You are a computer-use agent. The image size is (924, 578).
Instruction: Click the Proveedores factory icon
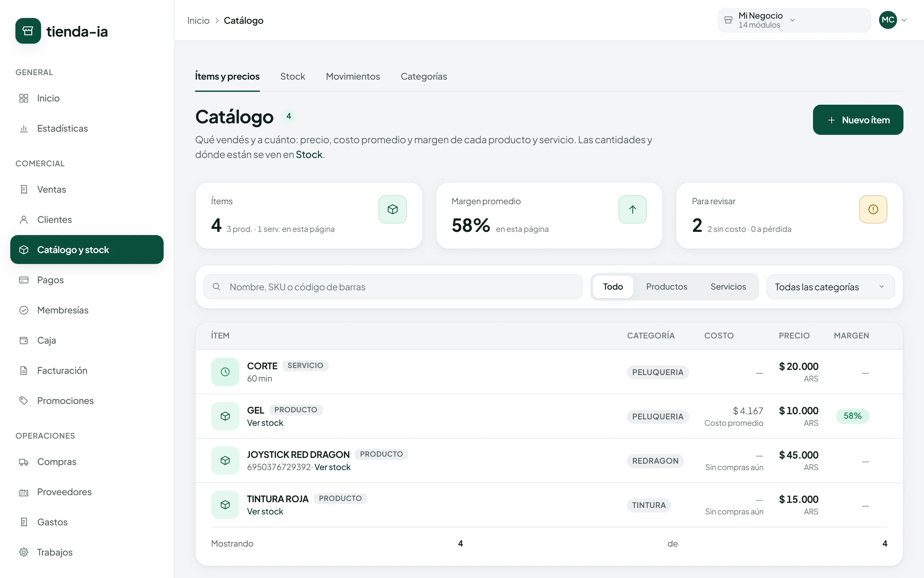[x=24, y=492]
